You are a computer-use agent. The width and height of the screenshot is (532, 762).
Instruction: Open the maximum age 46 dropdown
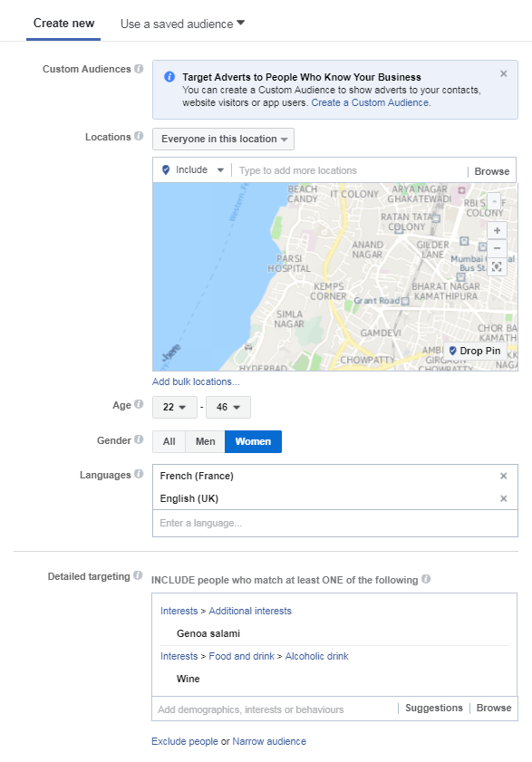tap(228, 407)
